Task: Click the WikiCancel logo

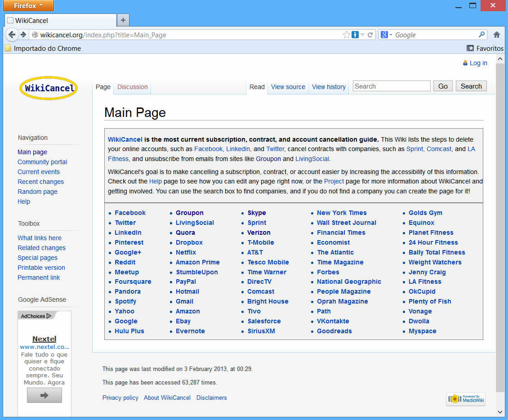Action: click(49, 88)
